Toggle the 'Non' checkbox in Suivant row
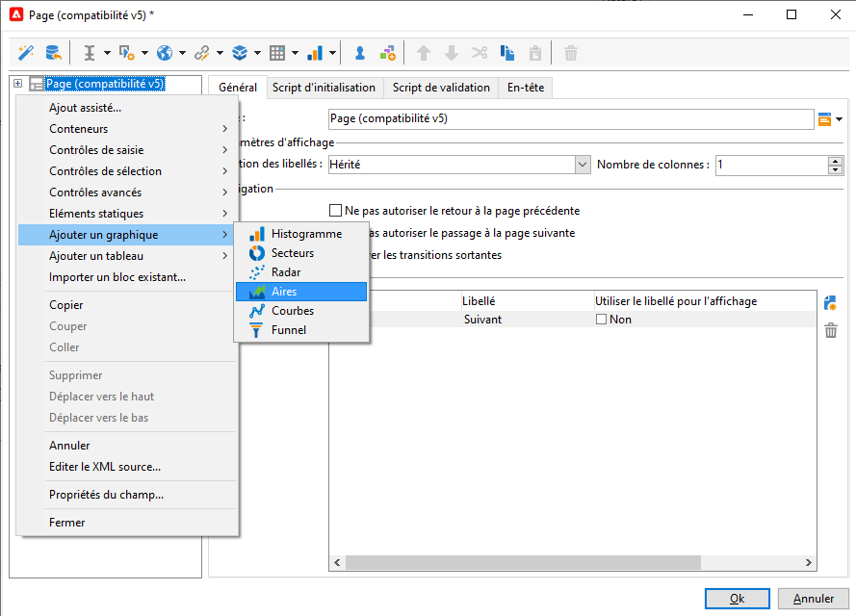 click(601, 320)
